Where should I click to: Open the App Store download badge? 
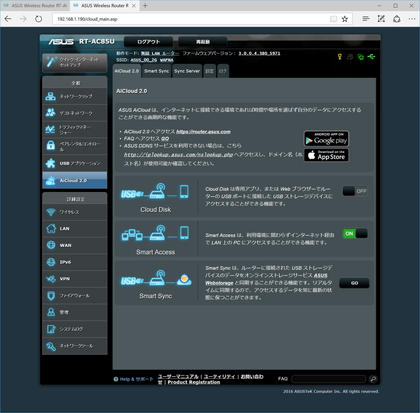(326, 155)
